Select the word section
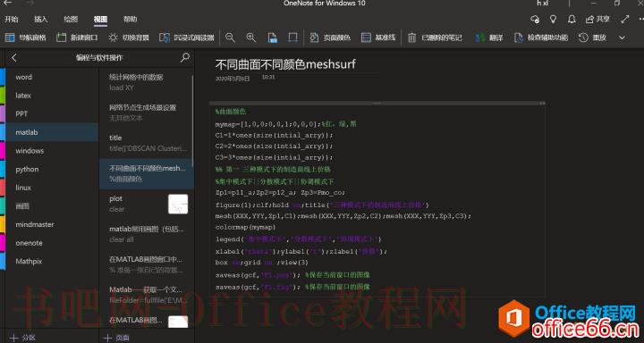644x343 pixels. click(52, 77)
